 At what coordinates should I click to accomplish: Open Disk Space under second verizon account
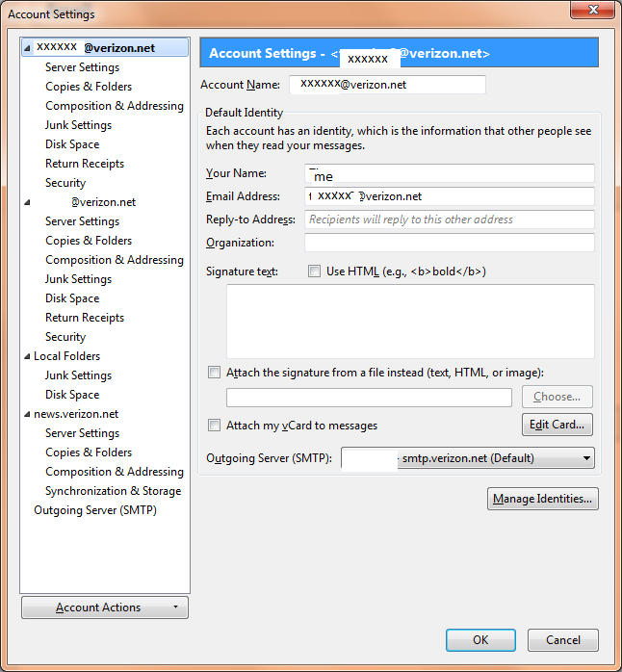click(x=72, y=298)
